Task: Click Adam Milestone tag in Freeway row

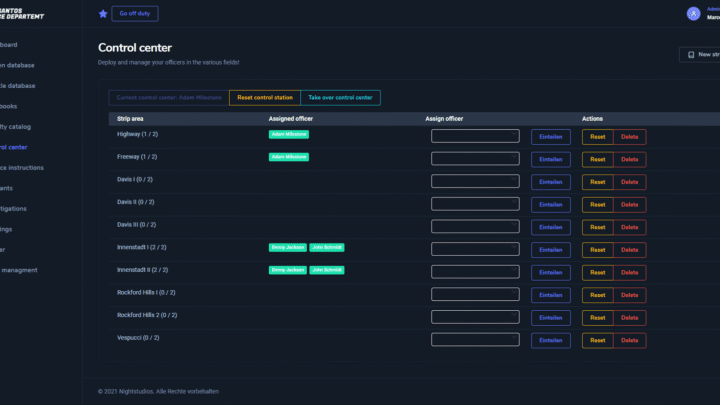Action: [289, 157]
